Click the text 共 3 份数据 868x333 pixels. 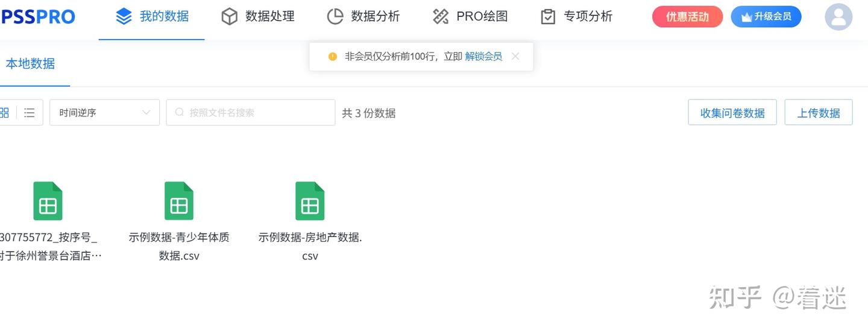(369, 113)
